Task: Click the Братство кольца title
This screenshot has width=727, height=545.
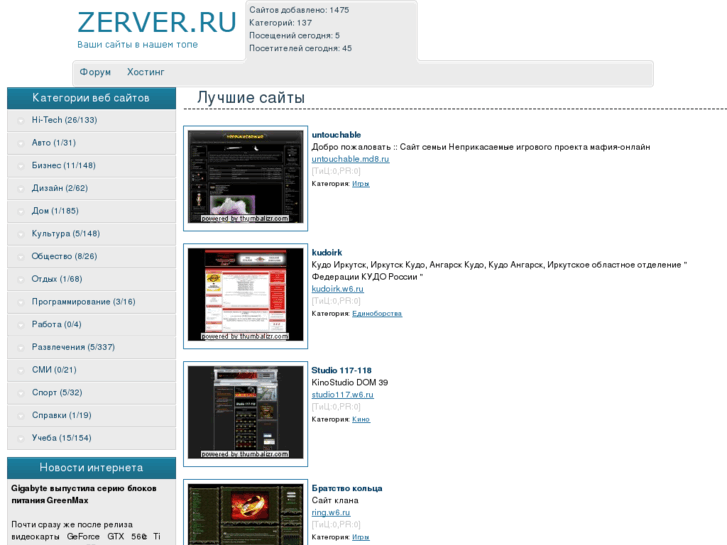Action: coord(347,488)
